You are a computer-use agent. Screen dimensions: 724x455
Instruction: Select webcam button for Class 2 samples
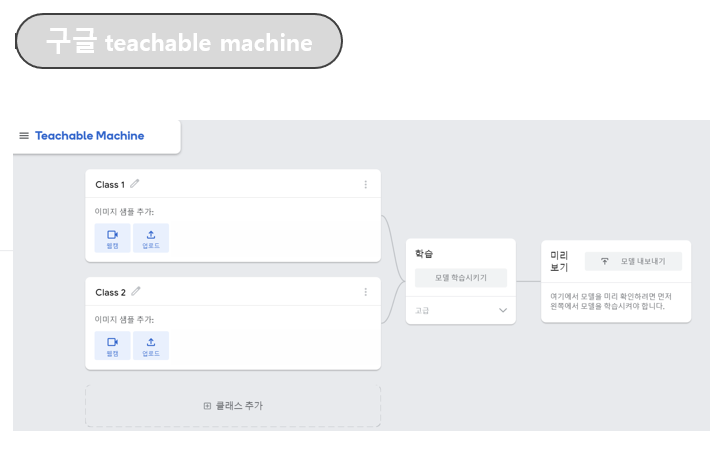[113, 346]
